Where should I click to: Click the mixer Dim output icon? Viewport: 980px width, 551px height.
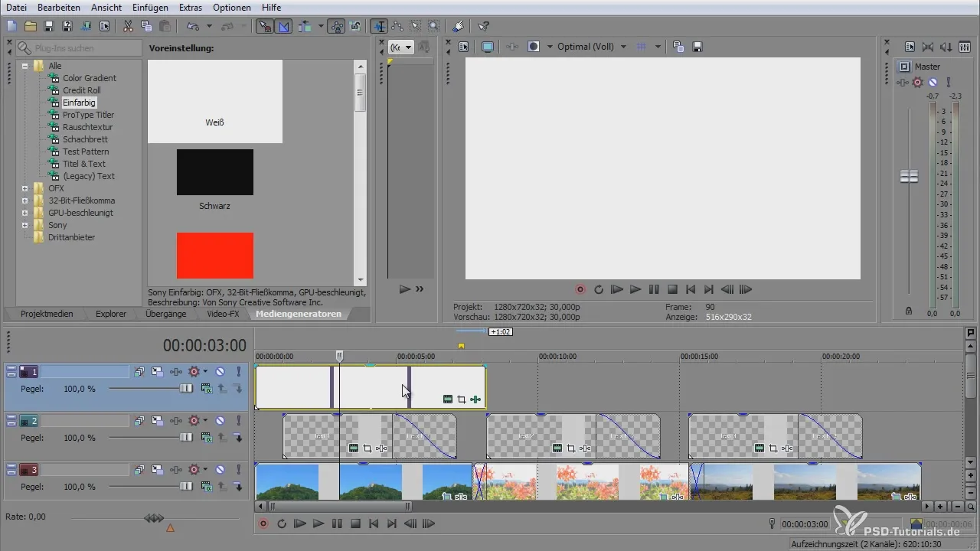pyautogui.click(x=945, y=47)
